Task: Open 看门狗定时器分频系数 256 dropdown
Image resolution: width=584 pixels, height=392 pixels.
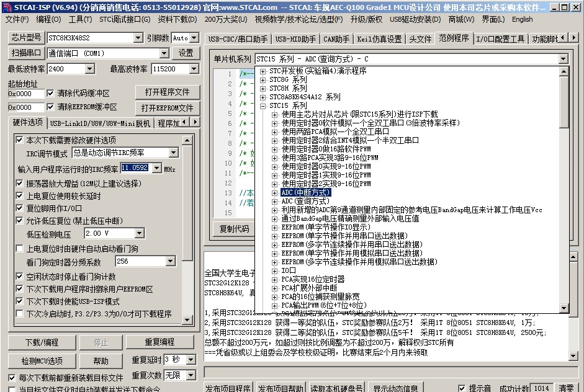Action: pos(170,261)
